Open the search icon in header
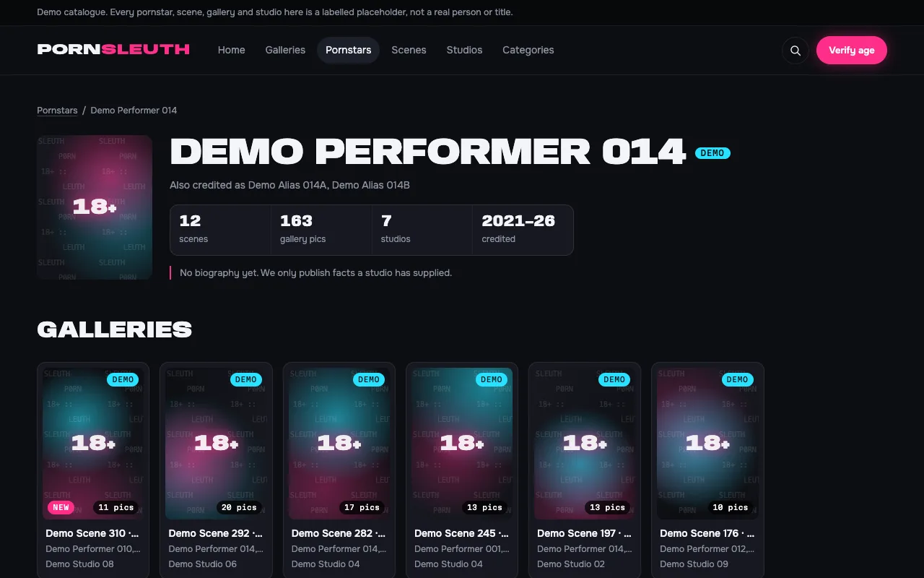Viewport: 924px width, 578px height. [x=796, y=51]
